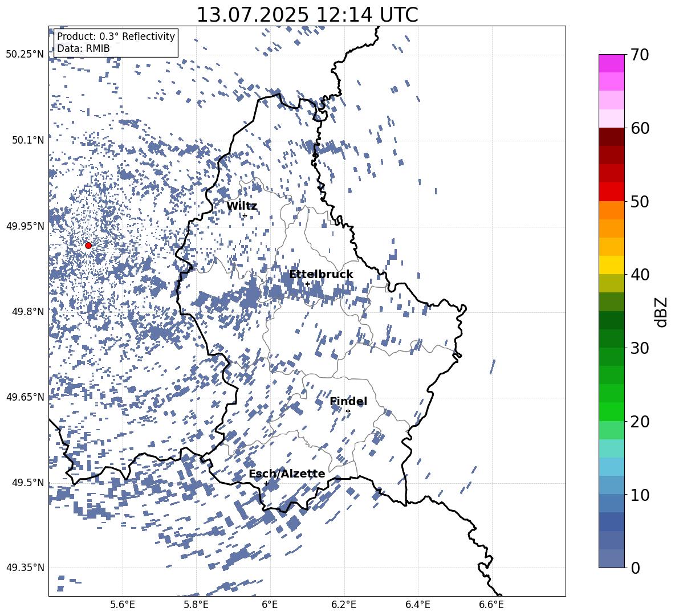This screenshot has height=616, width=675.
Task: Click the 6.6°E longitude label
Action: (x=491, y=605)
